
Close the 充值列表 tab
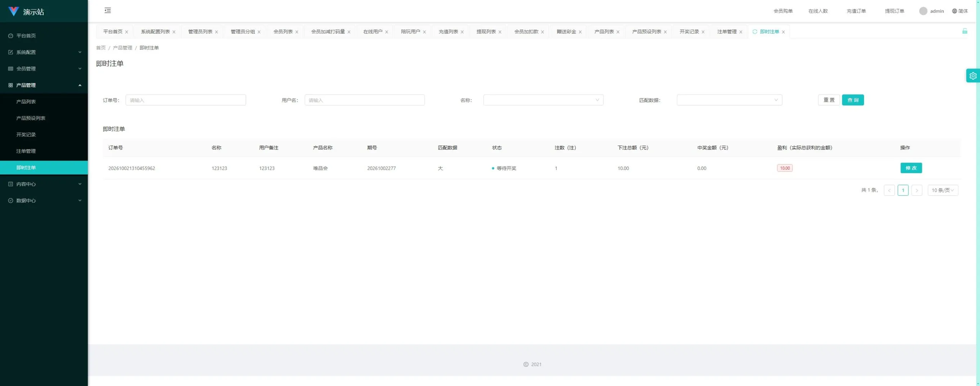tap(462, 32)
